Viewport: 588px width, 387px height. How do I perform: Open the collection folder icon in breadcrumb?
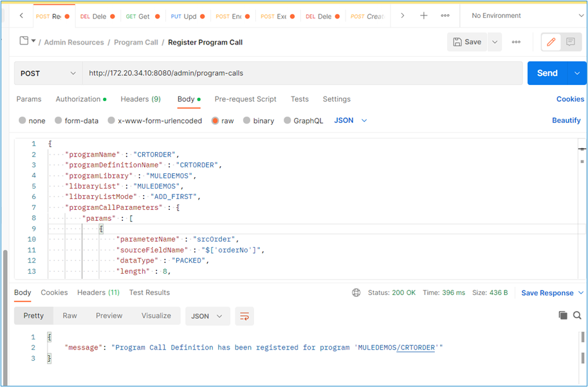24,41
